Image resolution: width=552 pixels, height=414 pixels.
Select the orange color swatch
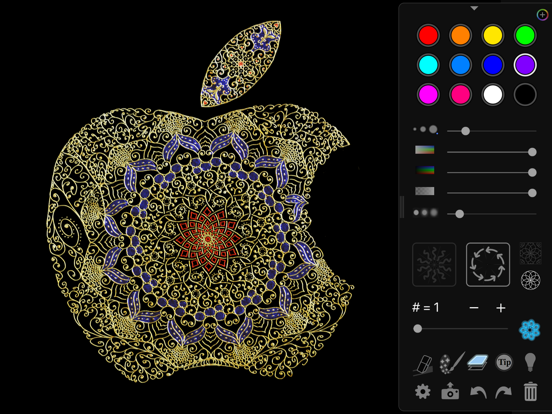(x=460, y=35)
